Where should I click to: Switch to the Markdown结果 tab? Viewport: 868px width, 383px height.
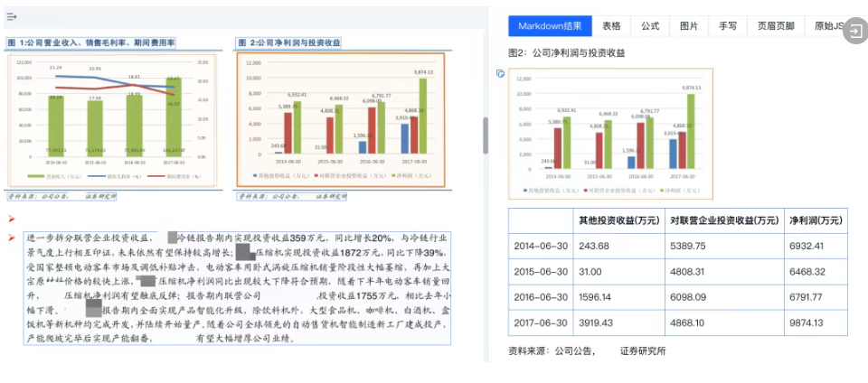pyautogui.click(x=550, y=26)
